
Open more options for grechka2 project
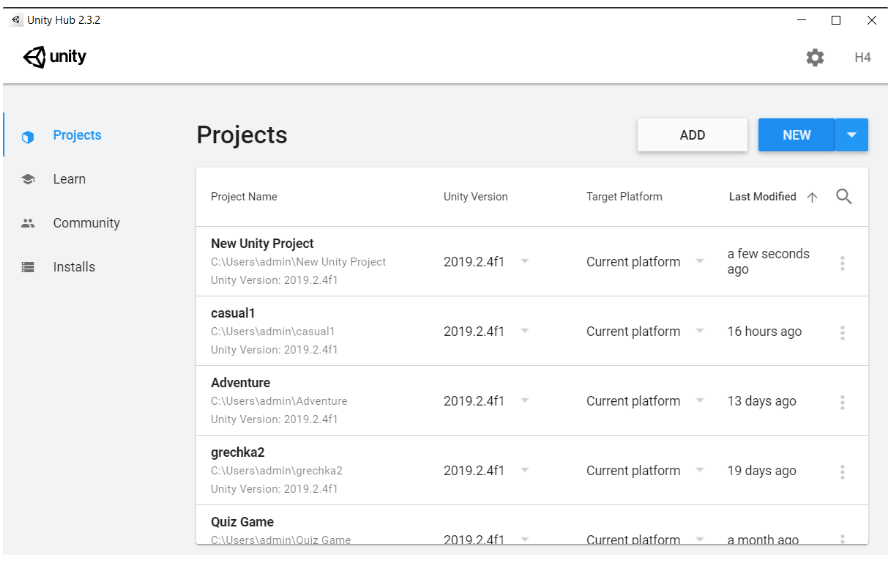pyautogui.click(x=842, y=472)
